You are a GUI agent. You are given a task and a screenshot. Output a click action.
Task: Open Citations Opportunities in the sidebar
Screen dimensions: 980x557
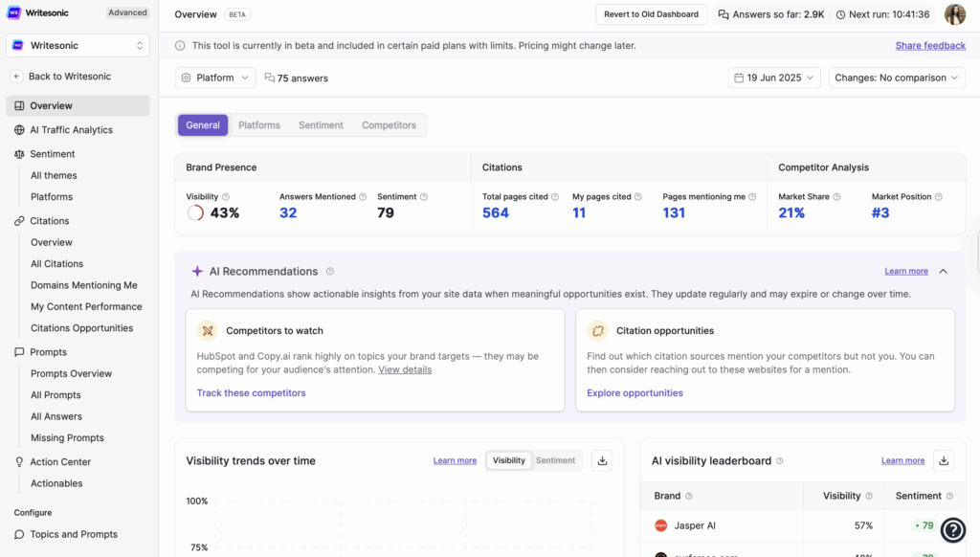(x=81, y=328)
